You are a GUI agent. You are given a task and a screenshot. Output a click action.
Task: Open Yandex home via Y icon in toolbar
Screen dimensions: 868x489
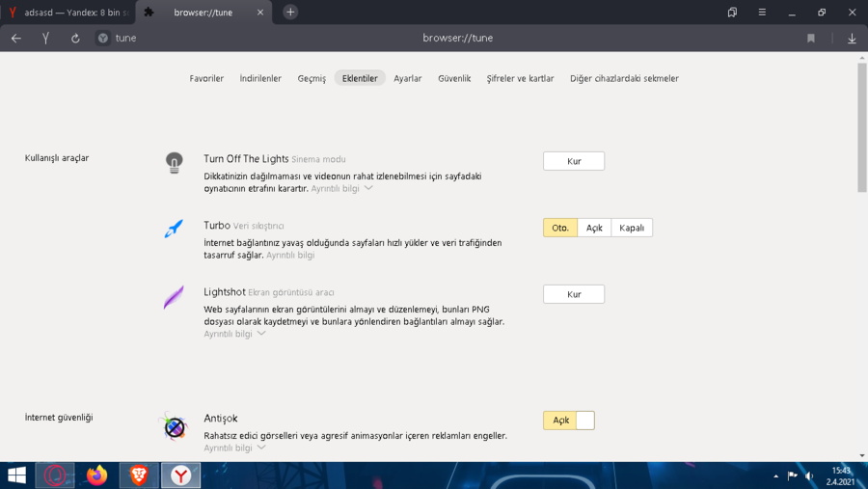pyautogui.click(x=46, y=39)
